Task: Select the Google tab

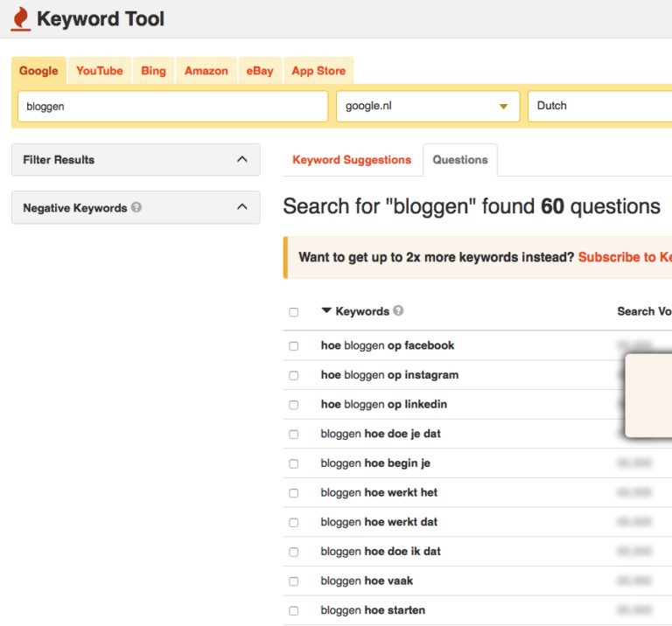Action: click(38, 71)
